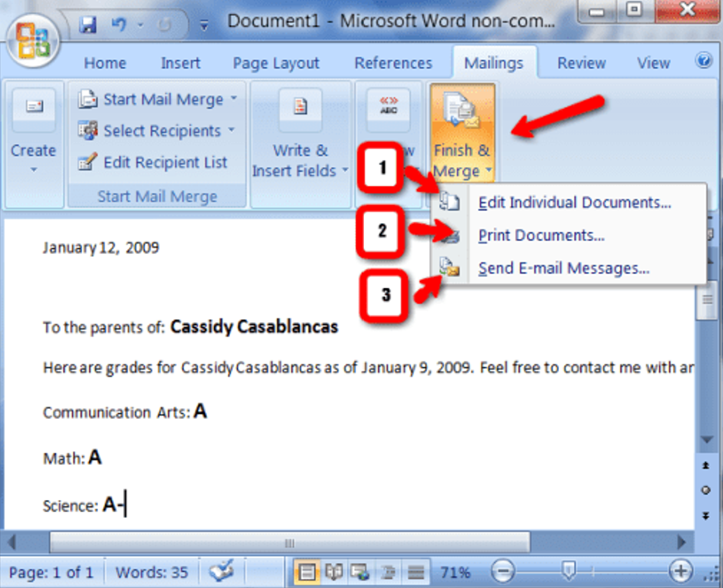Open the View ribbon tab
Image resolution: width=723 pixels, height=588 pixels.
[654, 63]
